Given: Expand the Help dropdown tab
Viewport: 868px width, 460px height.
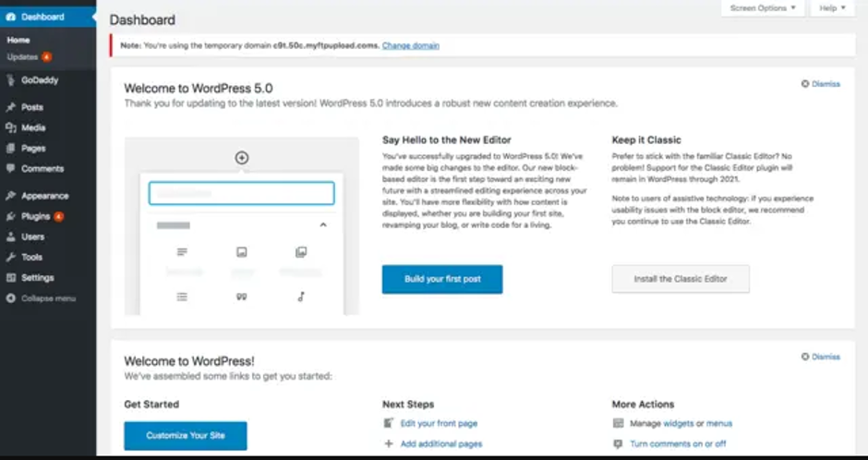Looking at the screenshot, I should pyautogui.click(x=833, y=8).
